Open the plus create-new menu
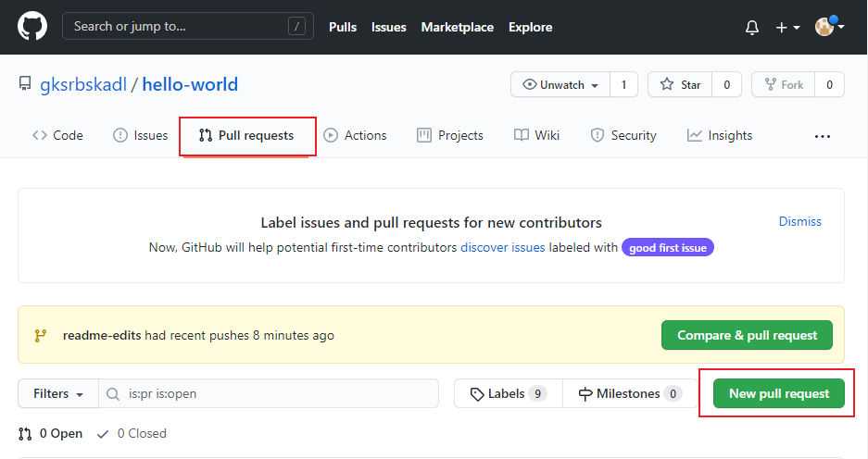Screen dimensions: 868x459 [x=787, y=27]
